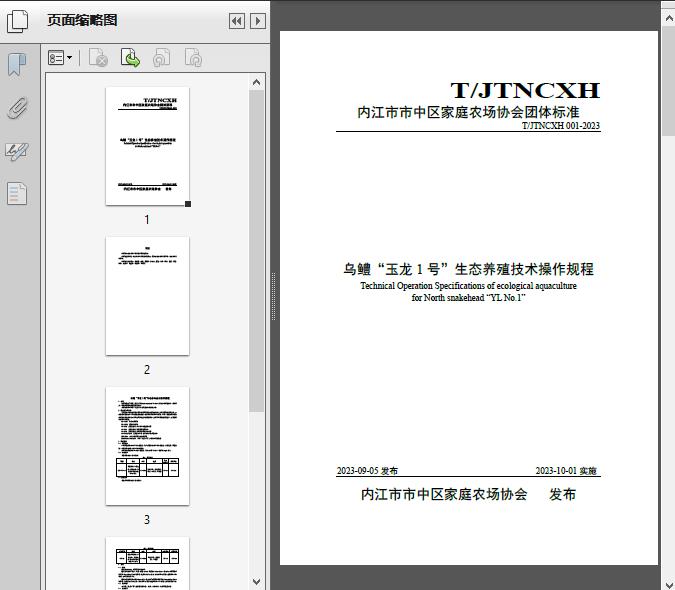The width and height of the screenshot is (675, 590).
Task: Open the Bookmarks panel in sidebar
Action: point(17,65)
